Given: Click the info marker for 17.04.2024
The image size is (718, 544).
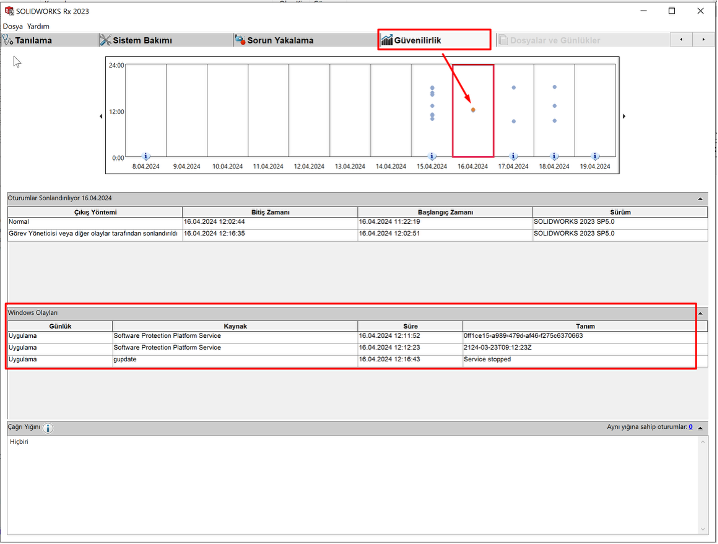Looking at the screenshot, I should [513, 156].
